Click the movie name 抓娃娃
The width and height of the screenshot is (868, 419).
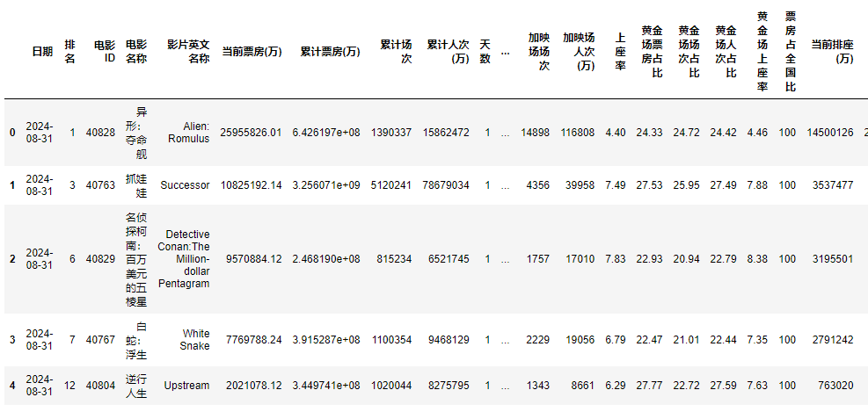point(136,185)
